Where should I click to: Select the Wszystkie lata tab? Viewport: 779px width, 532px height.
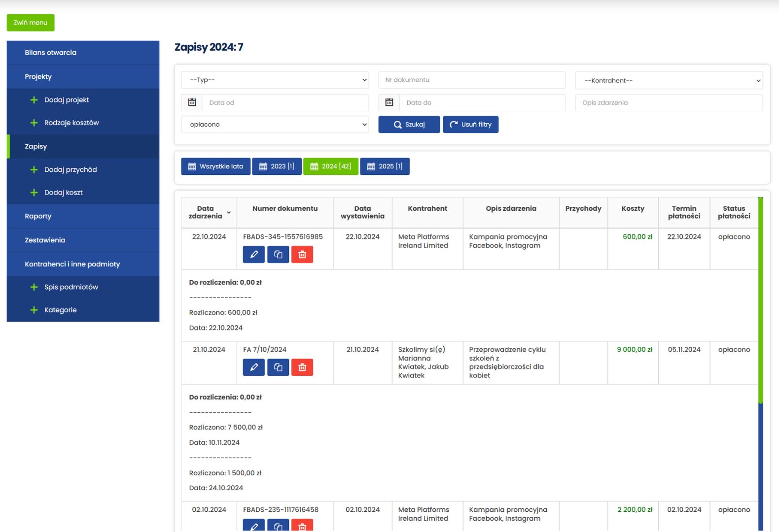click(216, 166)
